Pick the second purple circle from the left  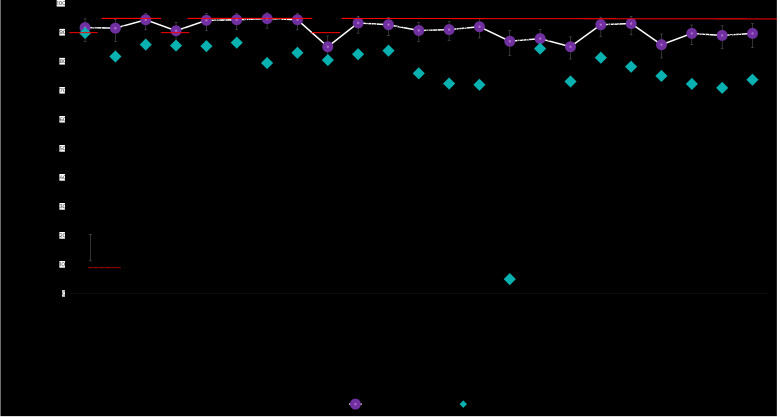tap(115, 28)
